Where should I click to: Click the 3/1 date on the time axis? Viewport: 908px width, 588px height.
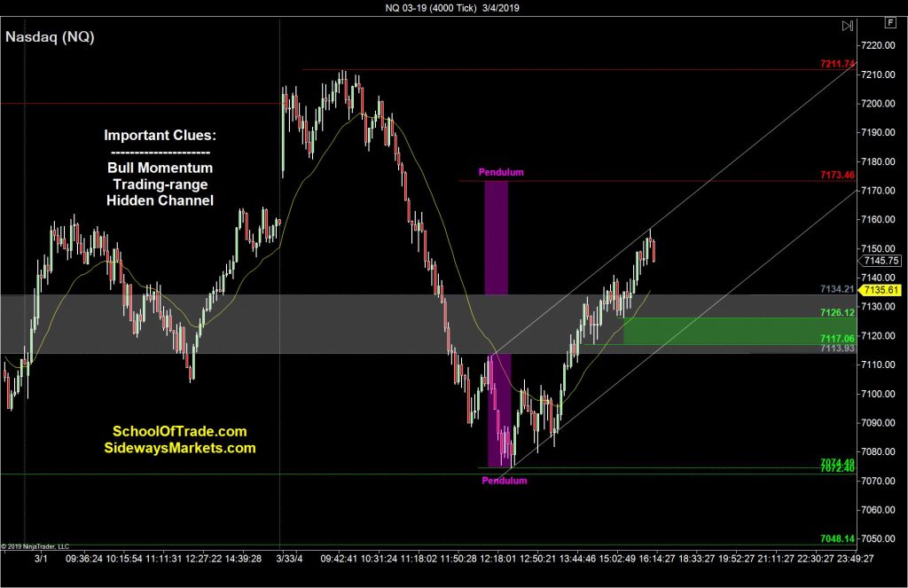pyautogui.click(x=41, y=559)
